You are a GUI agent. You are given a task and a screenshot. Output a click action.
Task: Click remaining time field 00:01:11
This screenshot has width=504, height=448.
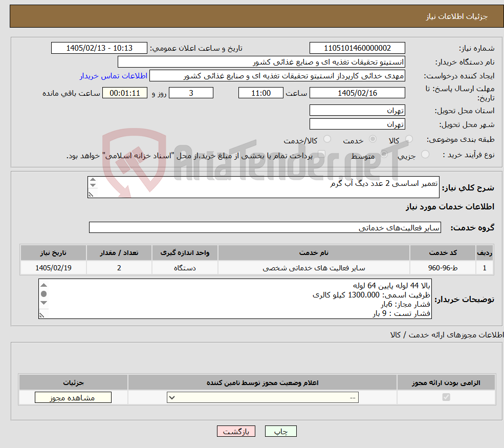(x=125, y=93)
